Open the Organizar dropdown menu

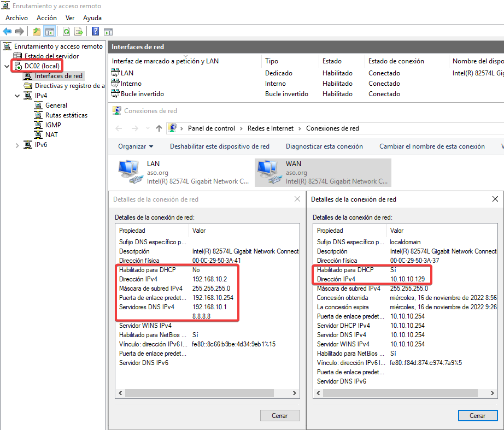tap(135, 146)
